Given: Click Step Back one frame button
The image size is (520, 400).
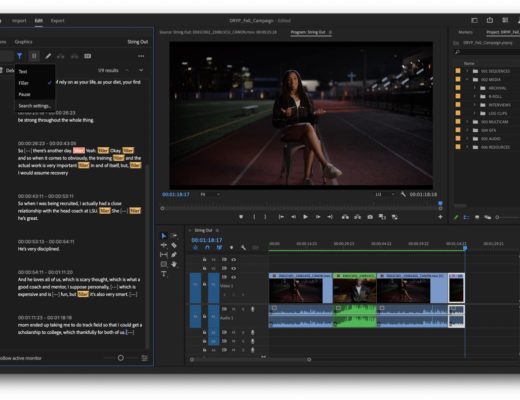Looking at the screenshot, I should (293, 217).
